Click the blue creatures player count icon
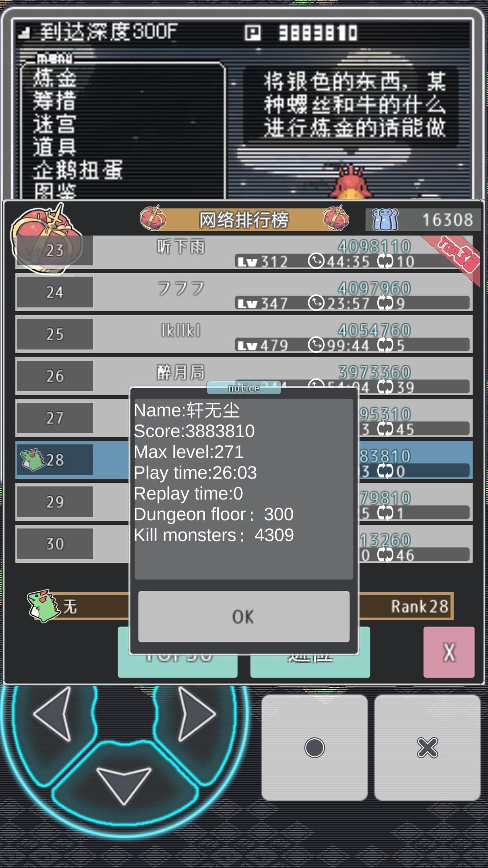The width and height of the screenshot is (488, 868). point(385,220)
